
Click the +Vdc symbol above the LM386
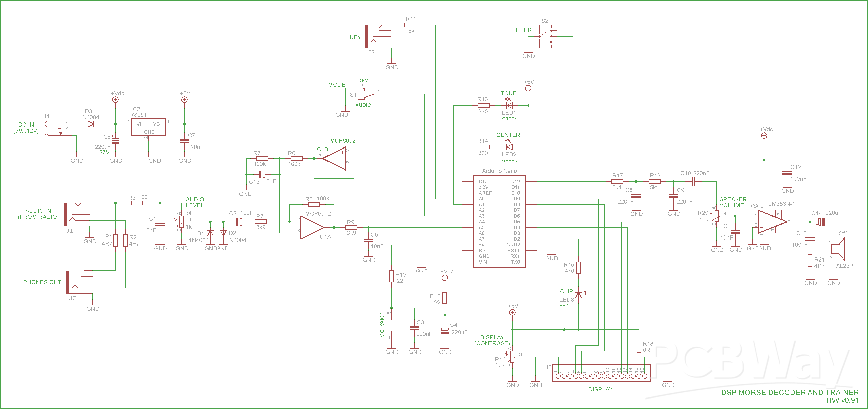764,135
